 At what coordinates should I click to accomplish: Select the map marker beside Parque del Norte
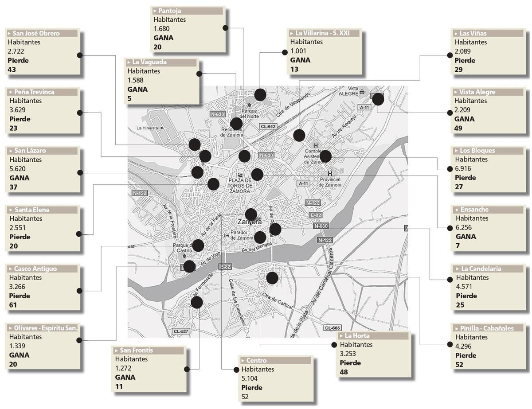tap(260, 94)
